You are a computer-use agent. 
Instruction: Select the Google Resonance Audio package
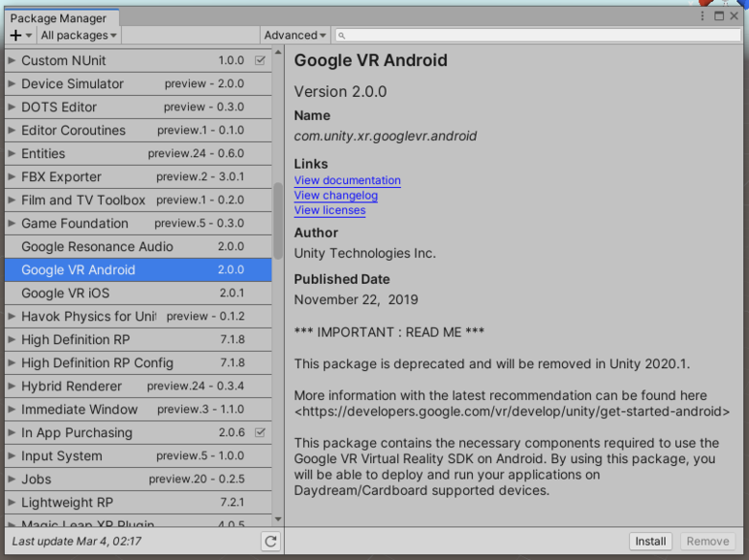[138, 246]
